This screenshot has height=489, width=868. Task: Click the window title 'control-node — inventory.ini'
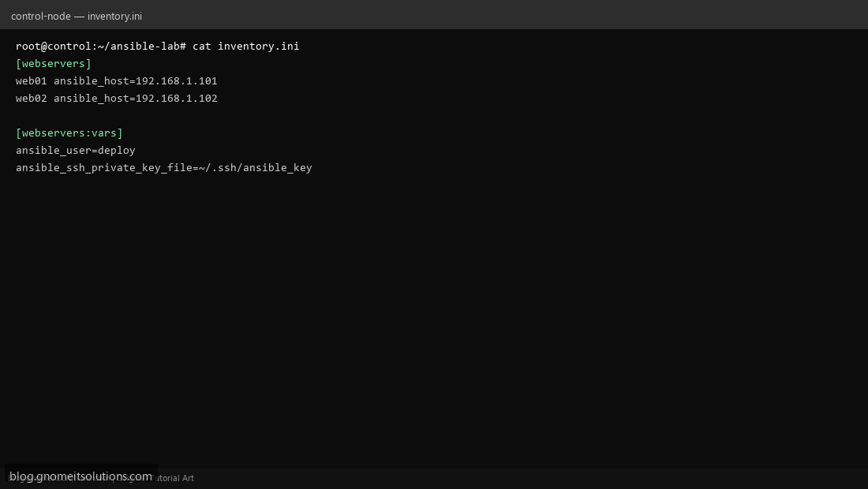tap(77, 16)
